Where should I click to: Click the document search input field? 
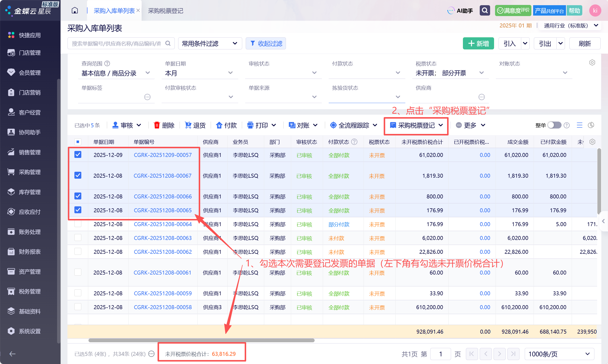116,43
